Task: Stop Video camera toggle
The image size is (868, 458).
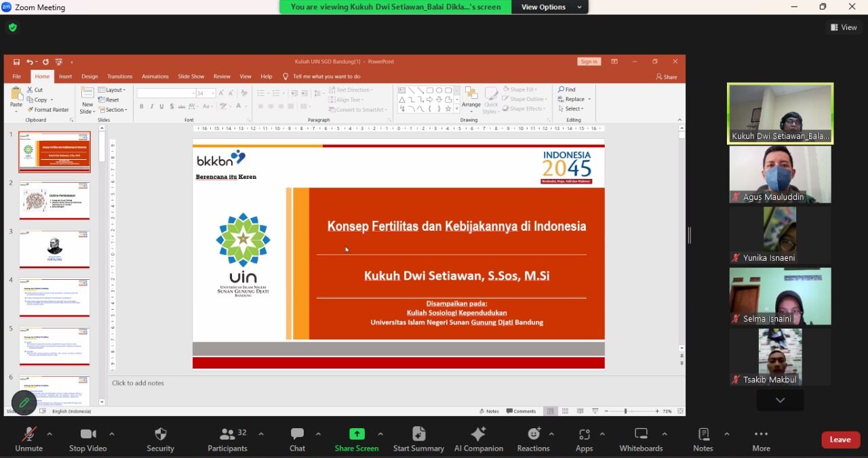Action: [x=87, y=439]
